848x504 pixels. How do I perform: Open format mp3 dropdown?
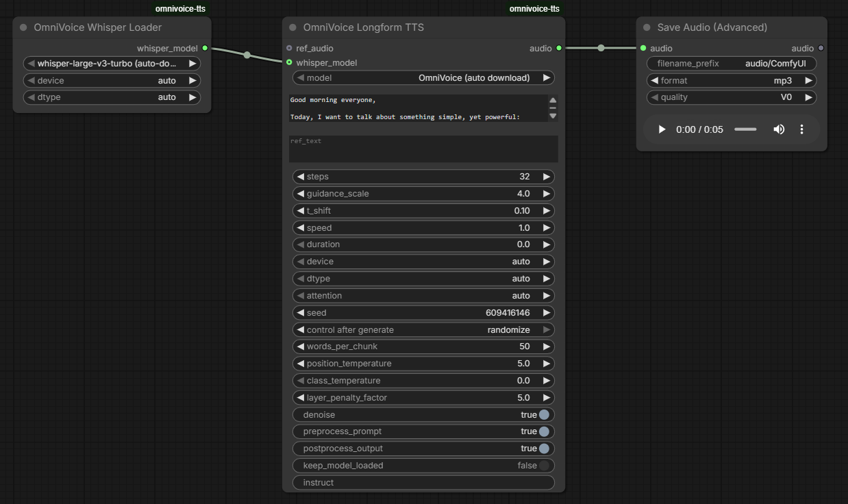[732, 81]
